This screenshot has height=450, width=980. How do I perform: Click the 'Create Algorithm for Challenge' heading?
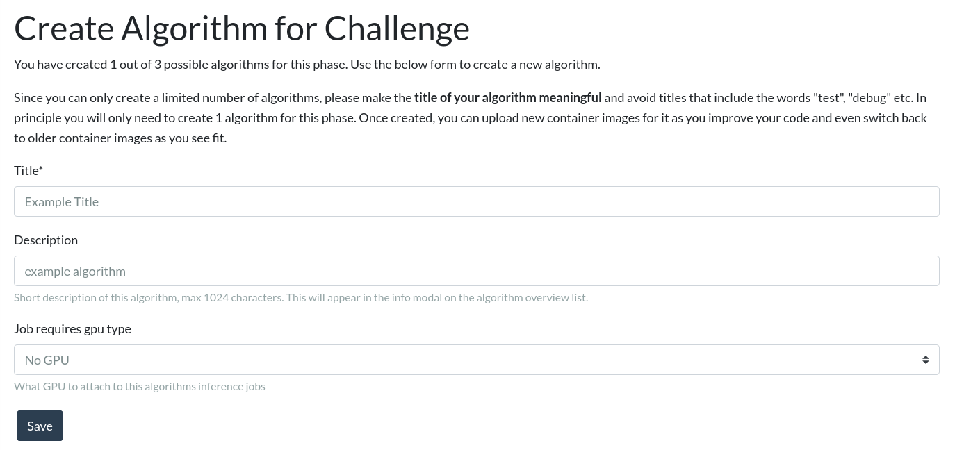242,28
